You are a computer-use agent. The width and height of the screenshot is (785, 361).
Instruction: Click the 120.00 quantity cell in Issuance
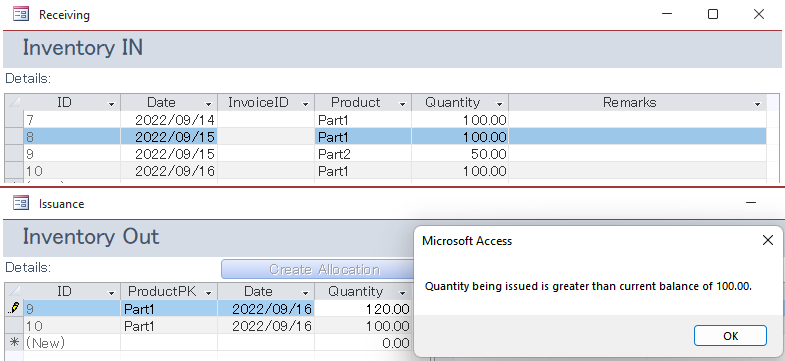coord(363,308)
